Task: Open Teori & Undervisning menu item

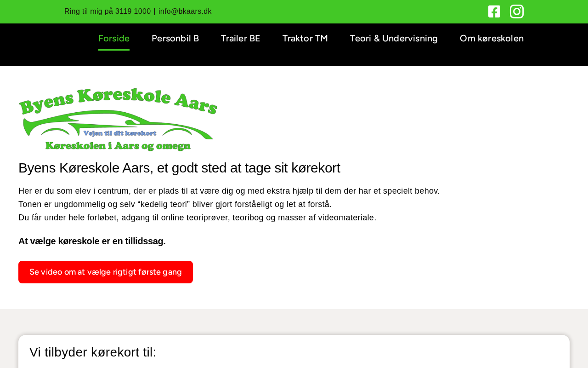Action: pos(394,38)
